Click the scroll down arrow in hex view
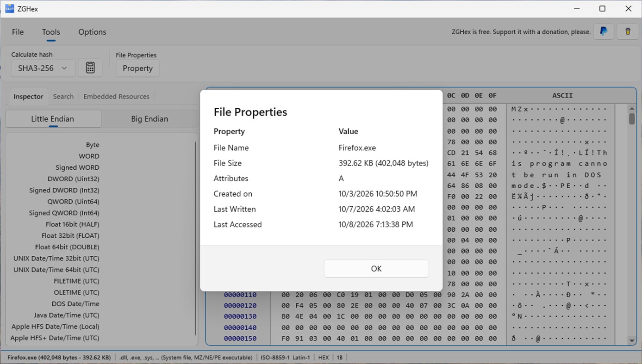This screenshot has width=642, height=364. pos(632,341)
